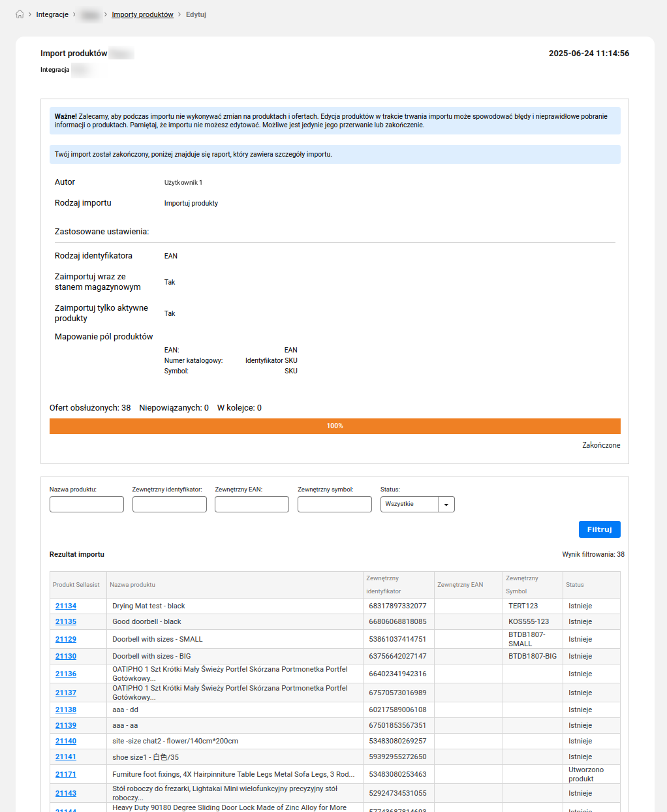The width and height of the screenshot is (667, 812).
Task: Click the Status column header
Action: (x=575, y=585)
